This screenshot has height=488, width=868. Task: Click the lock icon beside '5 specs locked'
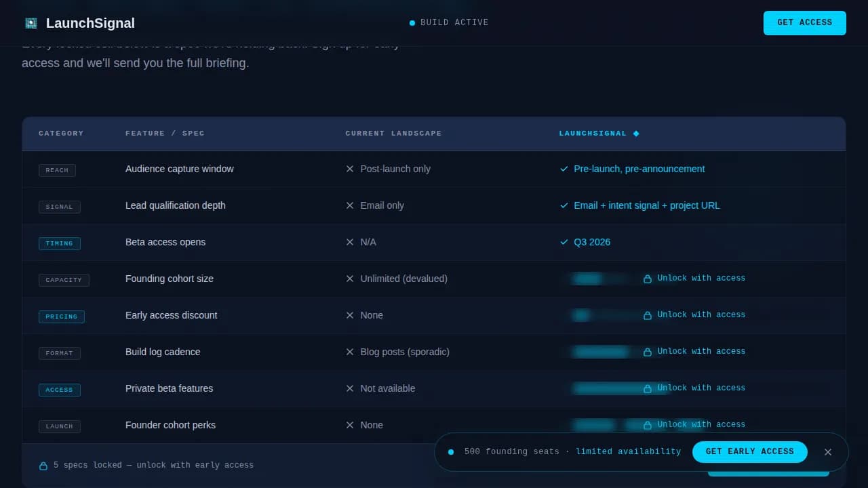click(x=43, y=466)
